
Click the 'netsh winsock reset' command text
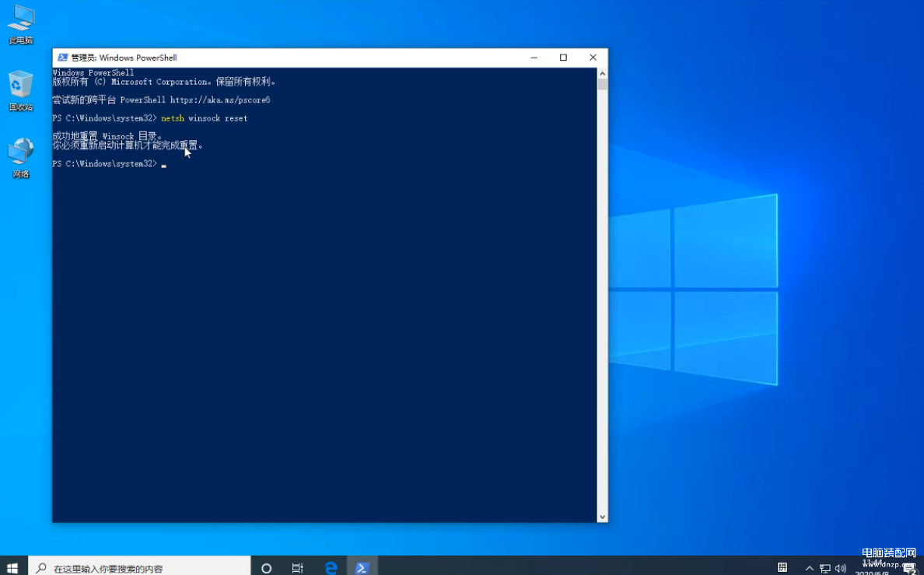click(x=204, y=118)
